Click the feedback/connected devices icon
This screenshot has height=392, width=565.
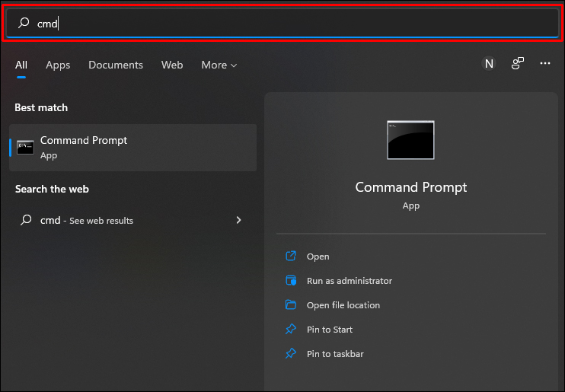[518, 65]
